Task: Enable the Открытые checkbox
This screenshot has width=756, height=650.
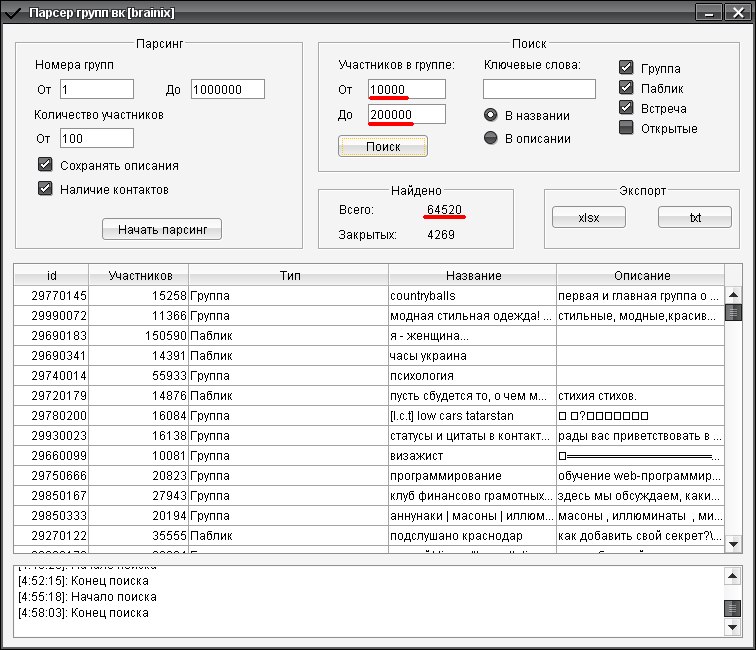Action: [x=627, y=128]
